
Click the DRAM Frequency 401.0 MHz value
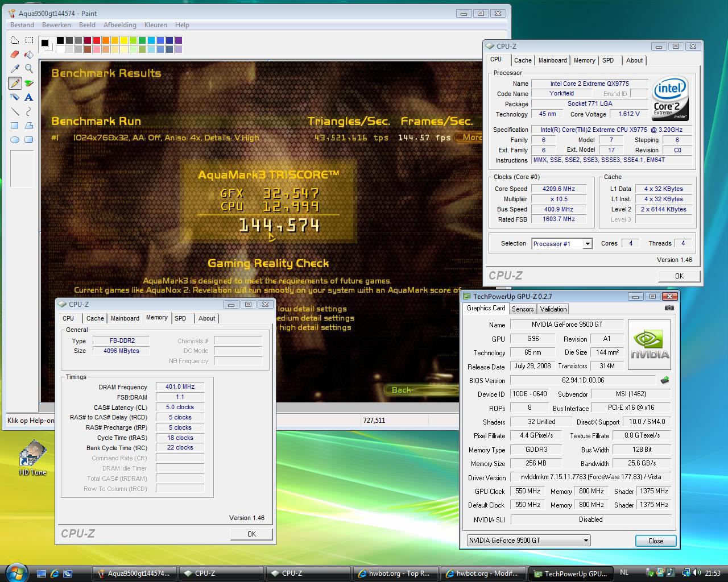point(180,386)
